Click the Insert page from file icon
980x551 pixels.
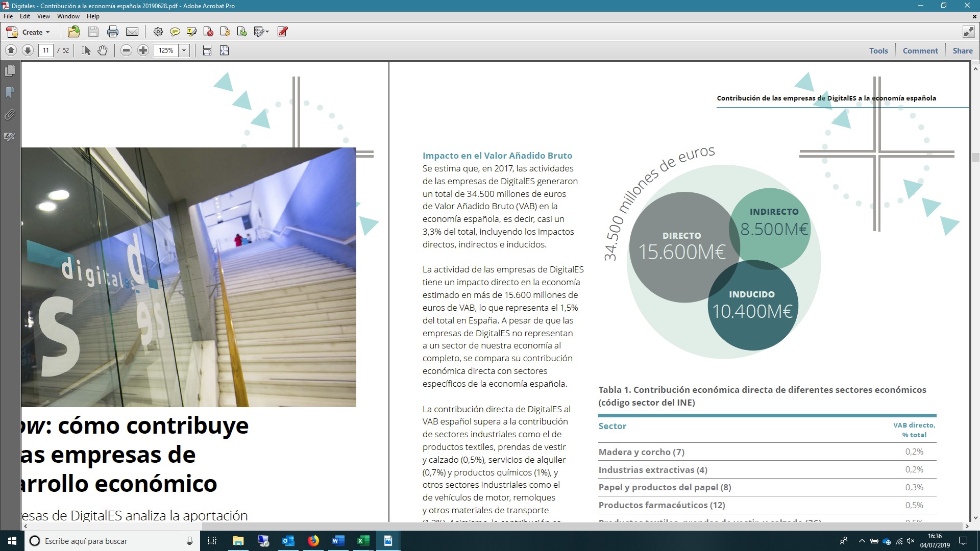[x=242, y=32]
